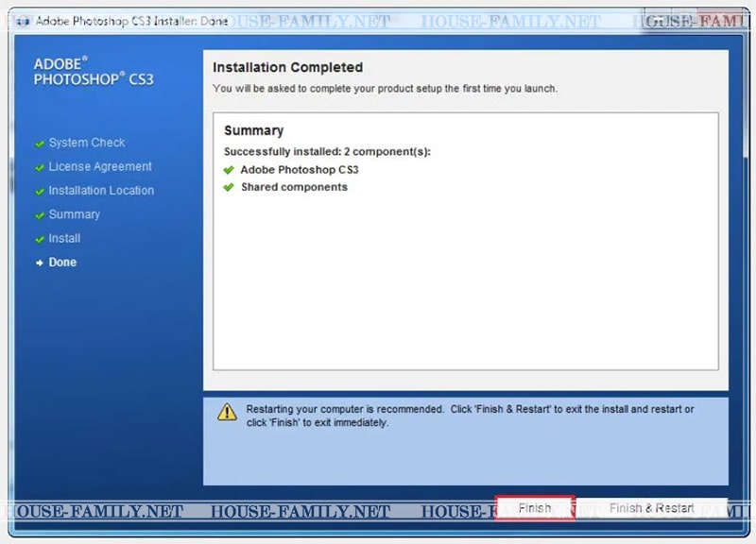Select the Summary step in sidebar
Viewport: 756px width, 544px height.
click(x=75, y=214)
